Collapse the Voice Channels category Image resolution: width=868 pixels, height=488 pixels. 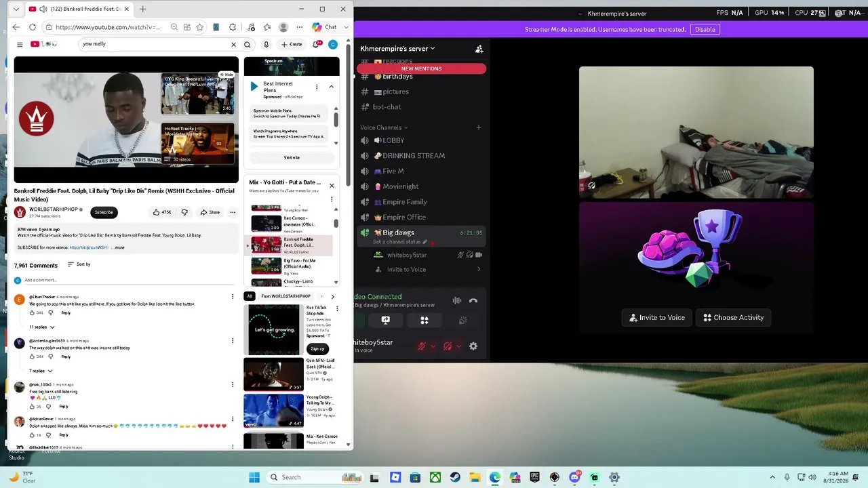click(x=384, y=127)
